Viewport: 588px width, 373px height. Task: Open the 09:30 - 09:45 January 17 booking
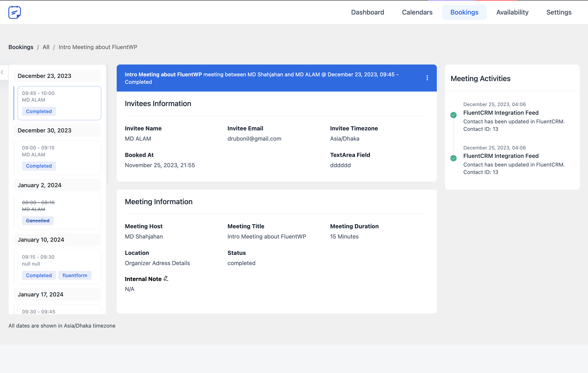tap(59, 309)
